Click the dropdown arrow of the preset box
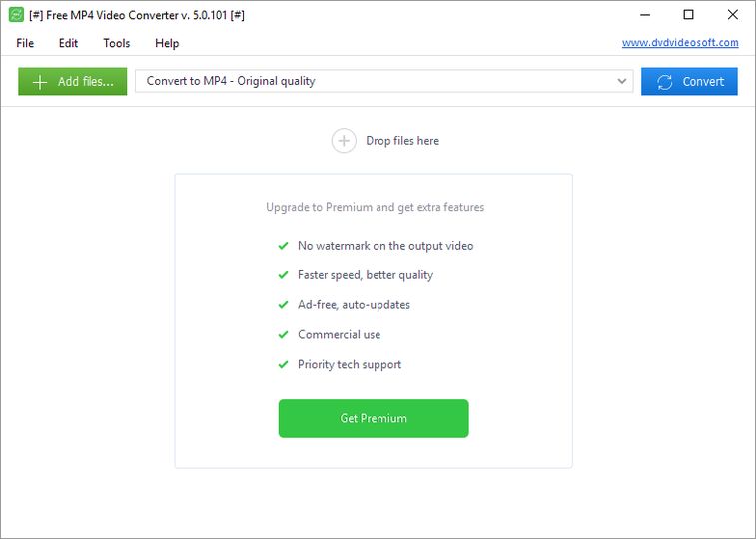 [622, 81]
